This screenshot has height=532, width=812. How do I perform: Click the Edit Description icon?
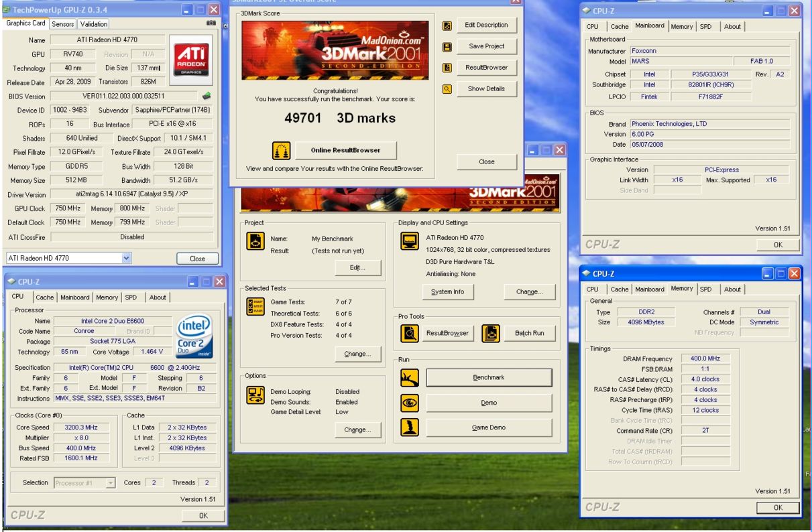pos(447,25)
